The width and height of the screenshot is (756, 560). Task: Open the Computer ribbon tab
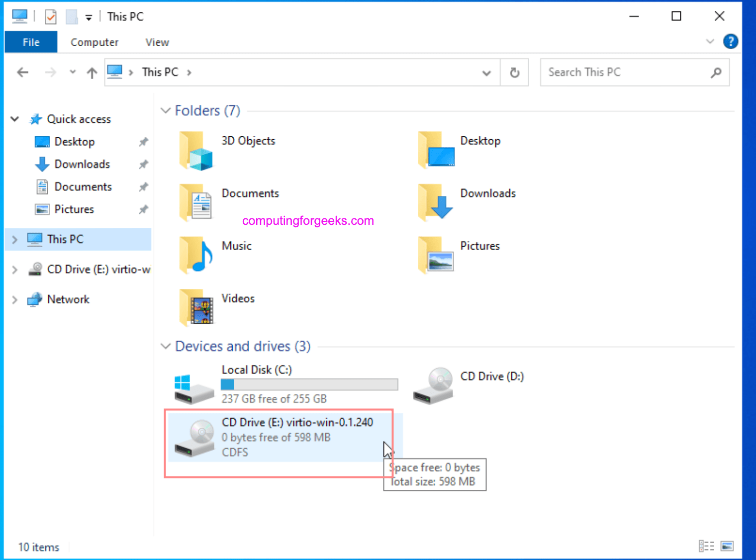point(94,42)
